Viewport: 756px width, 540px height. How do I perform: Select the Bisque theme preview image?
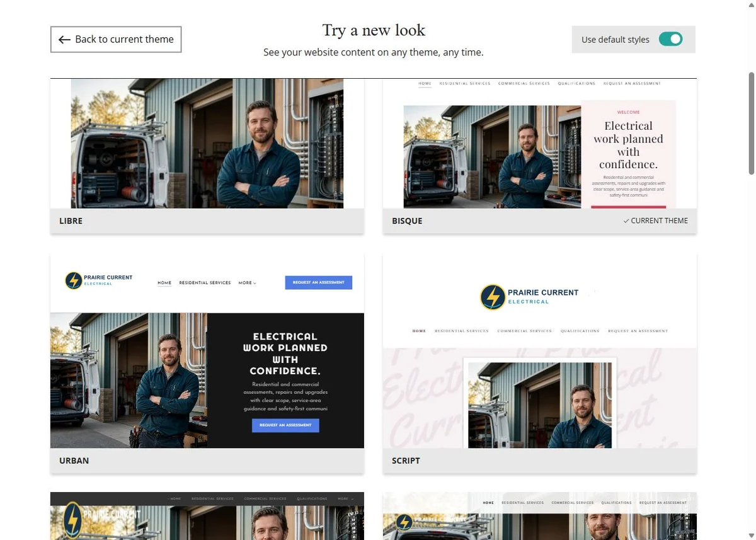coord(540,144)
